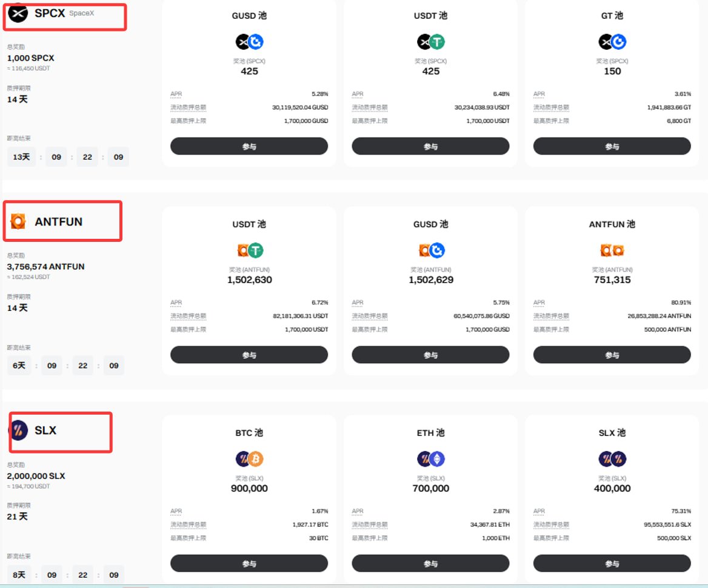This screenshot has height=588, width=708.
Task: Join the SPCX USDT pool
Action: 431,146
